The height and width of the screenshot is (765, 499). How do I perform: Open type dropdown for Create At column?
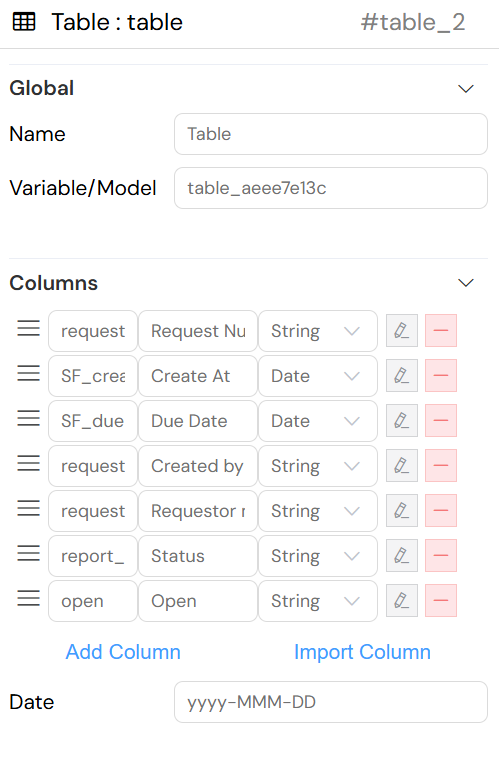(318, 376)
